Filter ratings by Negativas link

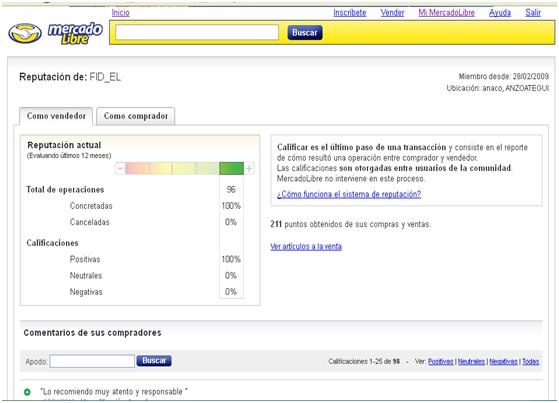click(503, 362)
